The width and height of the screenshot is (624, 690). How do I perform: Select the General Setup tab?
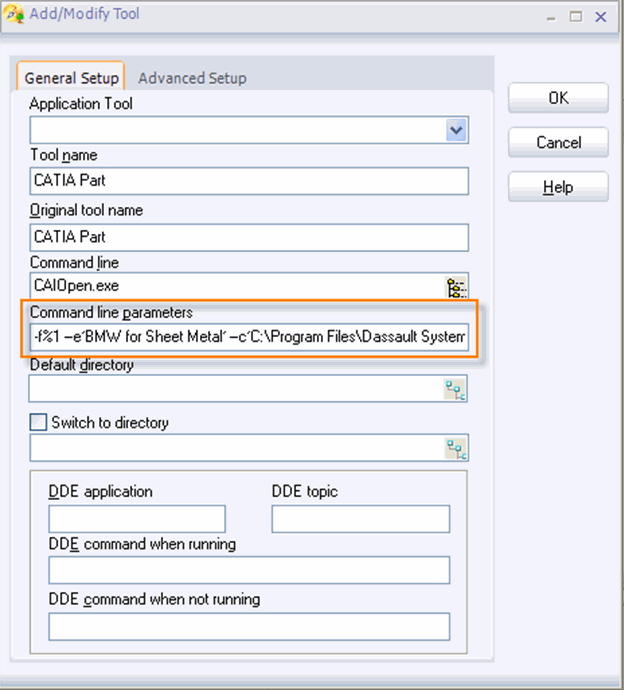(x=70, y=78)
